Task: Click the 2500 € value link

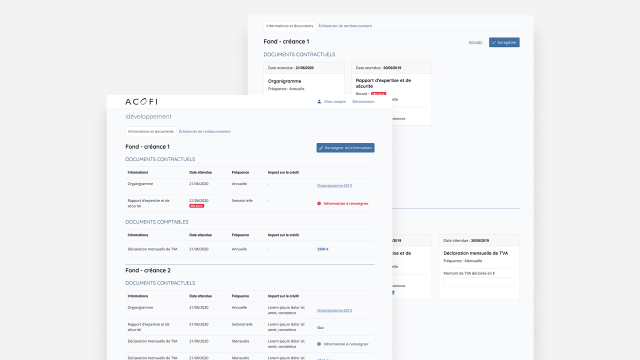Action: [x=323, y=249]
